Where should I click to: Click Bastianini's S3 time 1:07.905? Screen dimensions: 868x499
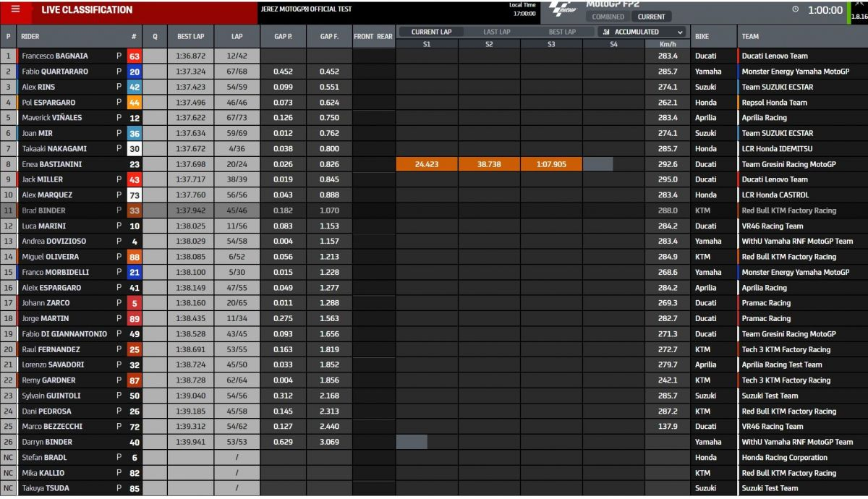(551, 164)
